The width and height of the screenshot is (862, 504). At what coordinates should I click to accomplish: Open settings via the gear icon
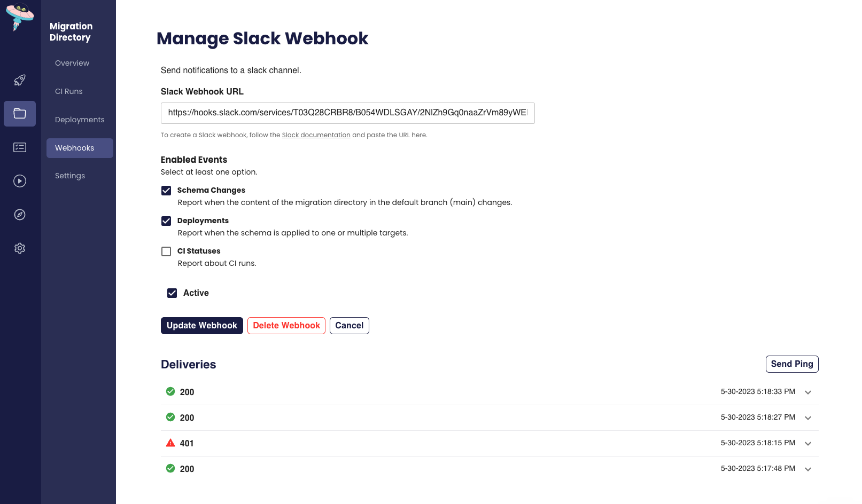(x=20, y=248)
